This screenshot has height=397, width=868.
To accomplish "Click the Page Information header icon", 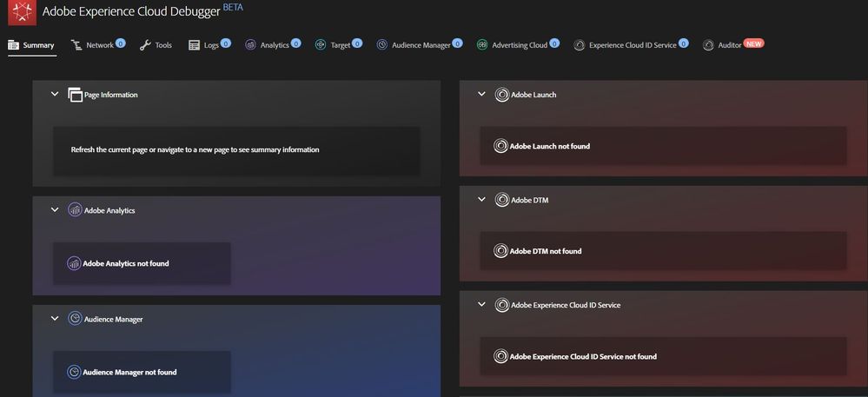I will [x=76, y=95].
